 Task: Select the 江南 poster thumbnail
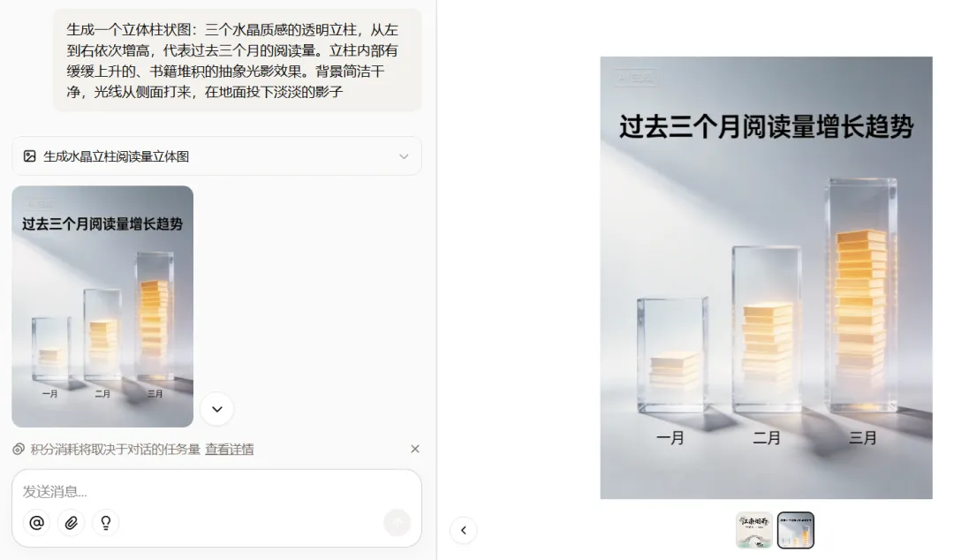click(x=754, y=530)
